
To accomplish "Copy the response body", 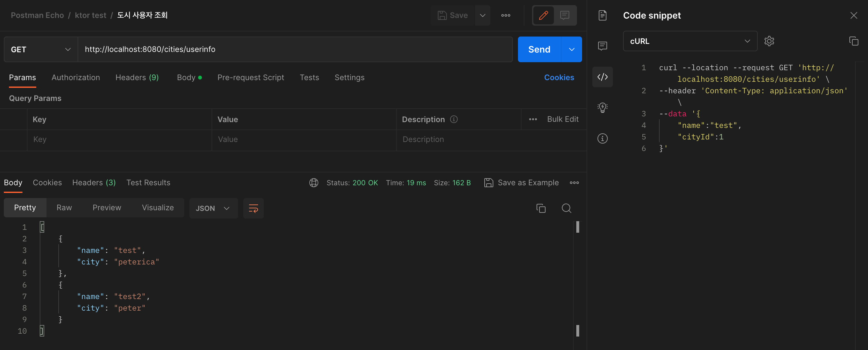I will (x=540, y=208).
